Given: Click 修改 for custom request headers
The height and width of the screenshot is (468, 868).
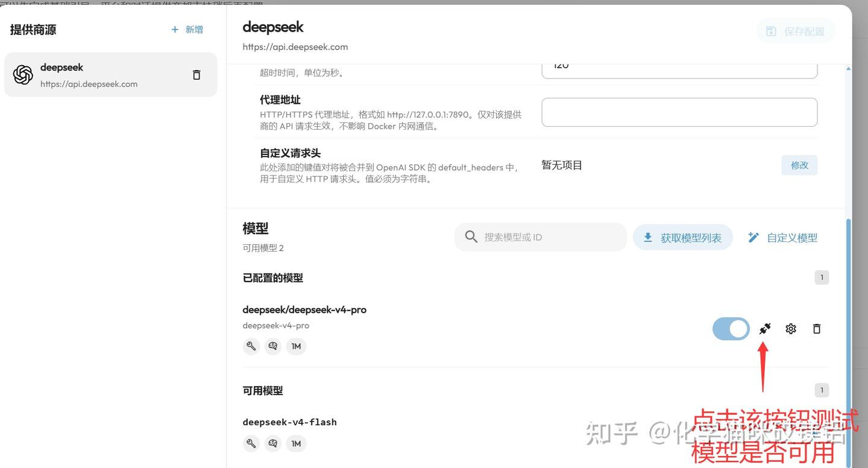Looking at the screenshot, I should 799,165.
